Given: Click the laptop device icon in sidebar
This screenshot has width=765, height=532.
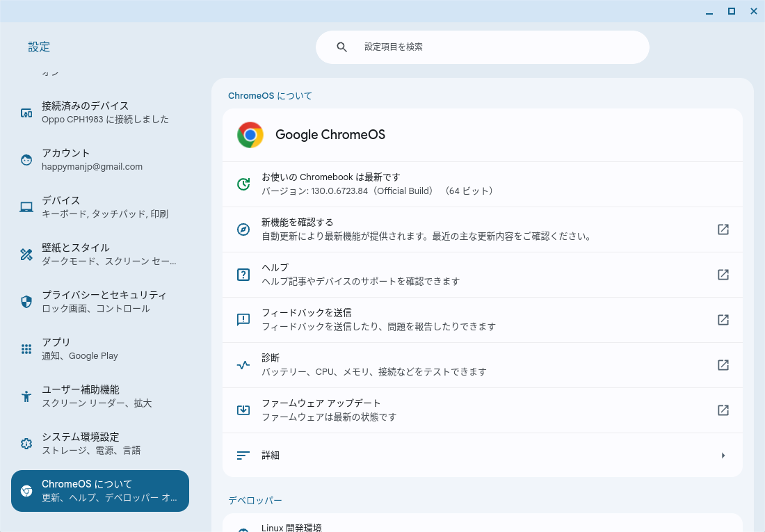Looking at the screenshot, I should pyautogui.click(x=26, y=207).
